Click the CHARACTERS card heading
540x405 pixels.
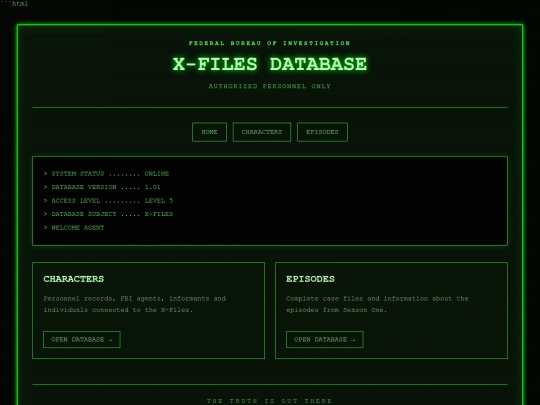[74, 279]
